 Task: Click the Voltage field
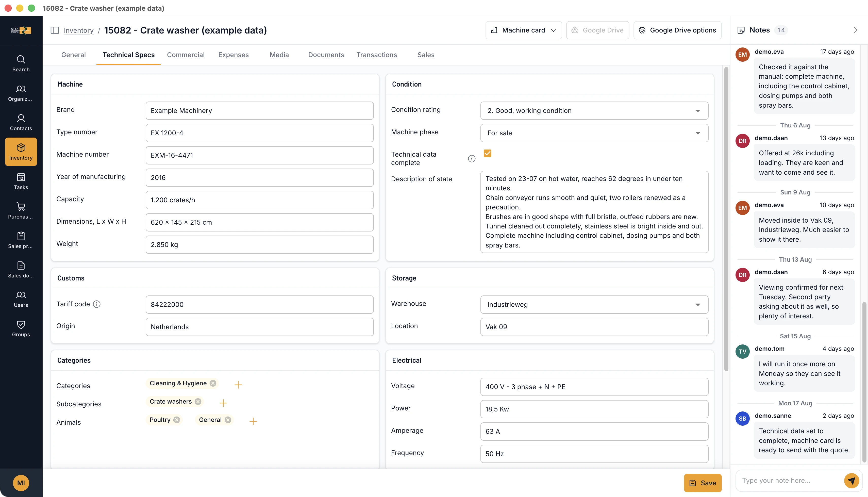tap(594, 387)
